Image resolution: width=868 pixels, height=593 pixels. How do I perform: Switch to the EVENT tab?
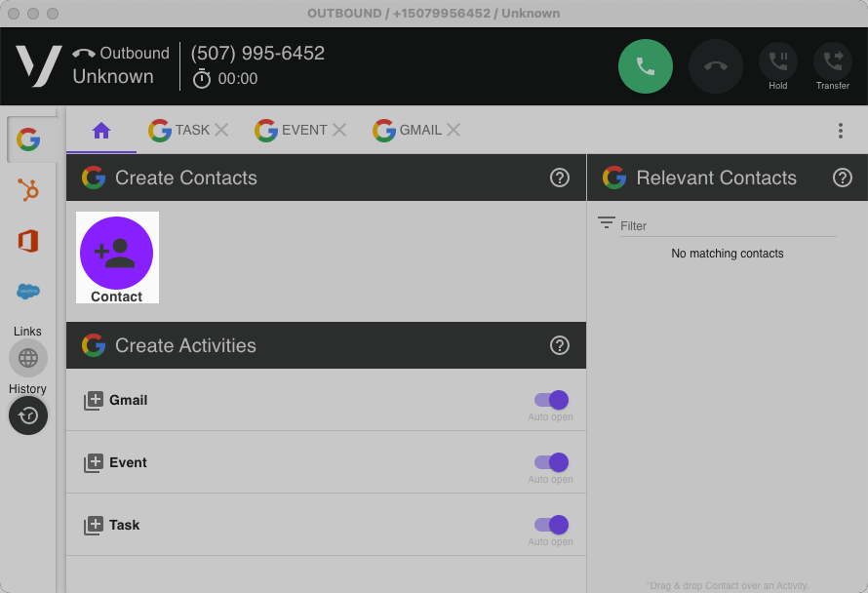(293, 130)
